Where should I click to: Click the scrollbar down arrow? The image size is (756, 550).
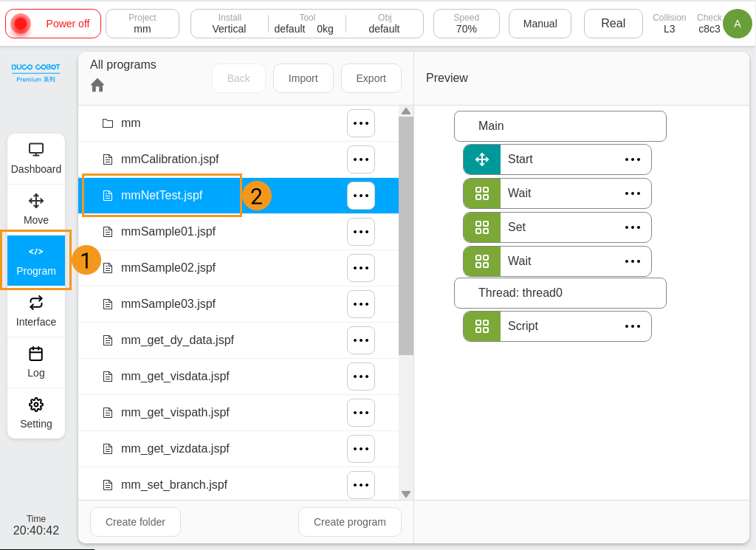tap(406, 494)
